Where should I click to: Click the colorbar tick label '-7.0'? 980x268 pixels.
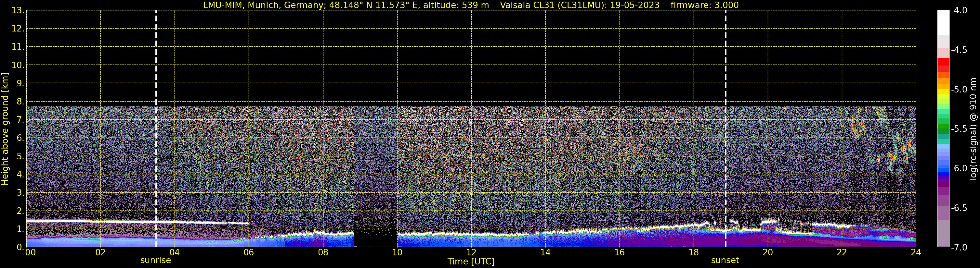(959, 248)
